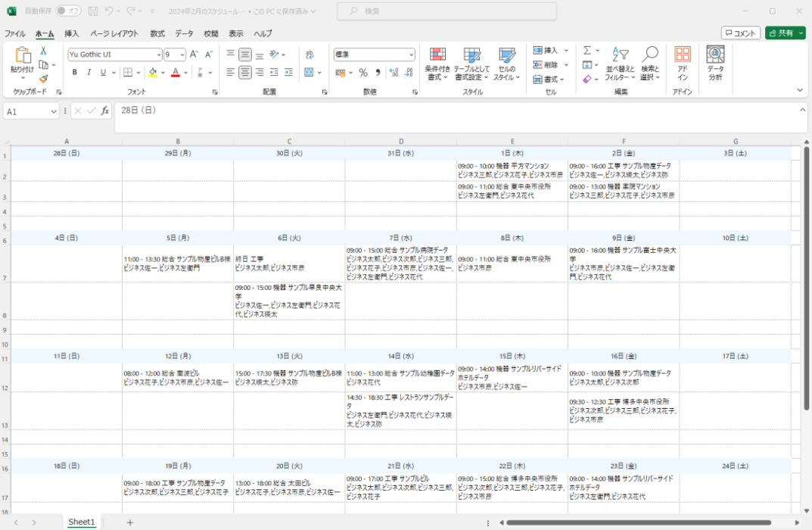812x530 pixels.
Task: Collapse the ribbon with the chevron
Action: coord(800,90)
